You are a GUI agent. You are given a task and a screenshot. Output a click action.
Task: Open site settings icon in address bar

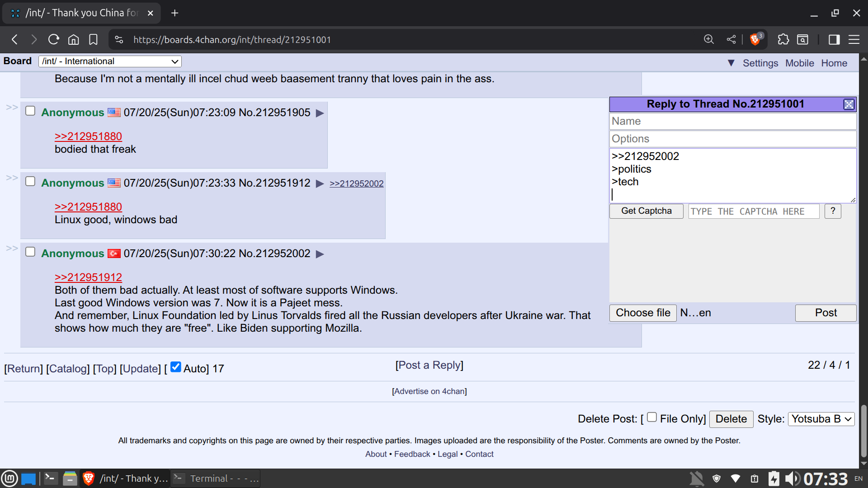coord(119,40)
